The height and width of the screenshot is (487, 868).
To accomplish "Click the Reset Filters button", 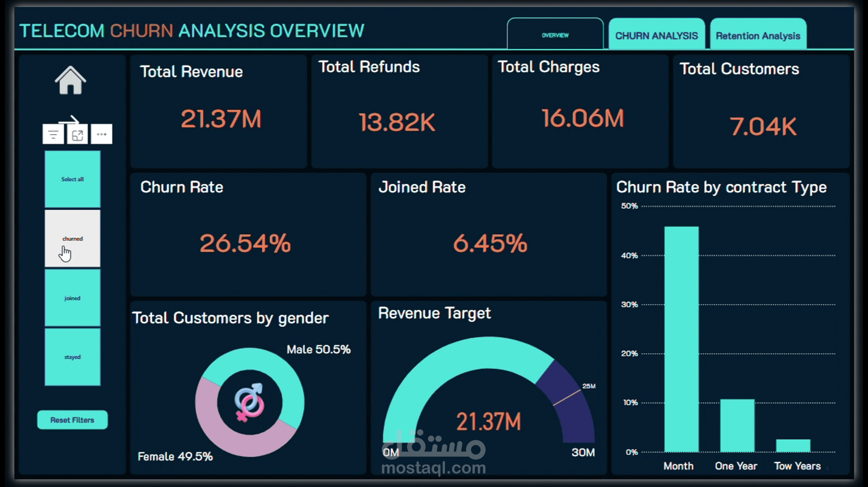I will [72, 420].
